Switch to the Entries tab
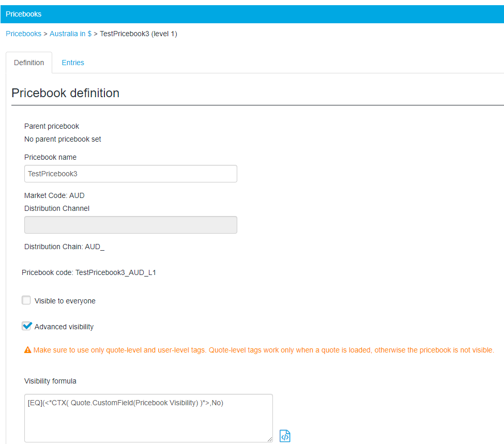The width and height of the screenshot is (504, 444). click(x=73, y=63)
